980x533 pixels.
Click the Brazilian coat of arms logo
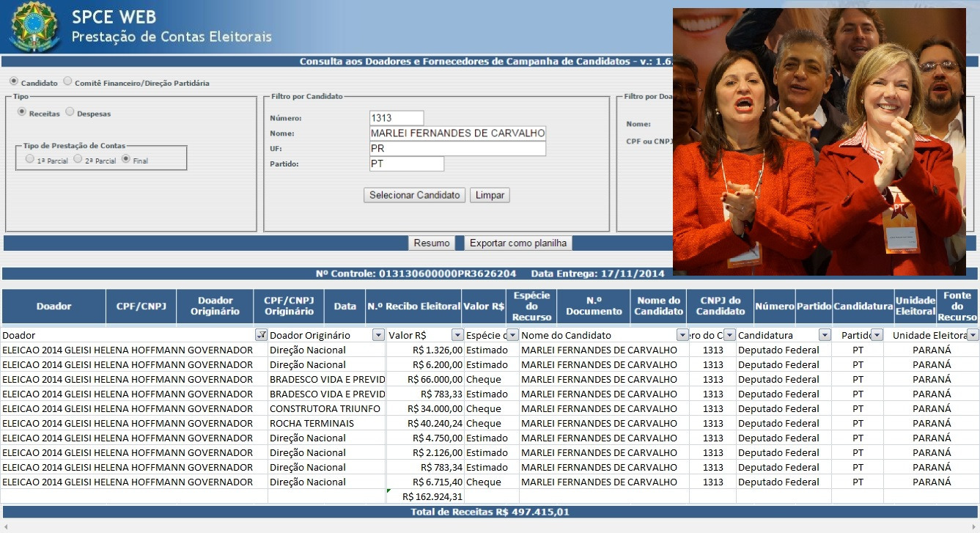click(x=33, y=27)
